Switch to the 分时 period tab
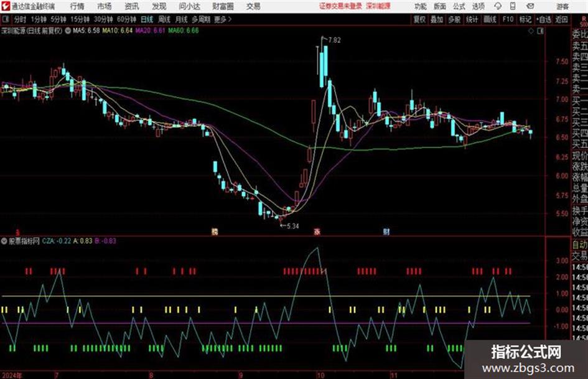 pyautogui.click(x=20, y=19)
